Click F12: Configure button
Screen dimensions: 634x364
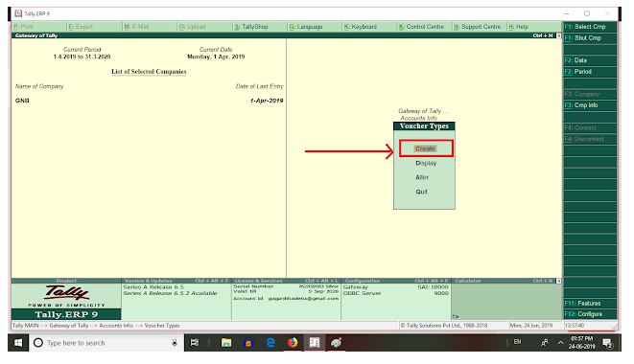(590, 314)
